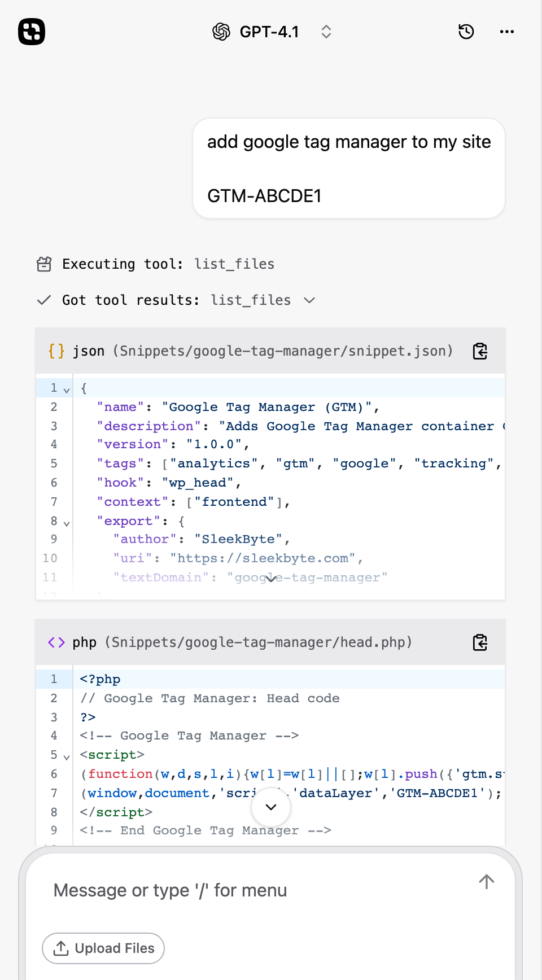Click the "<!-- End Google Tag Manager -->" comment
Image resolution: width=542 pixels, height=980 pixels.
coord(206,831)
